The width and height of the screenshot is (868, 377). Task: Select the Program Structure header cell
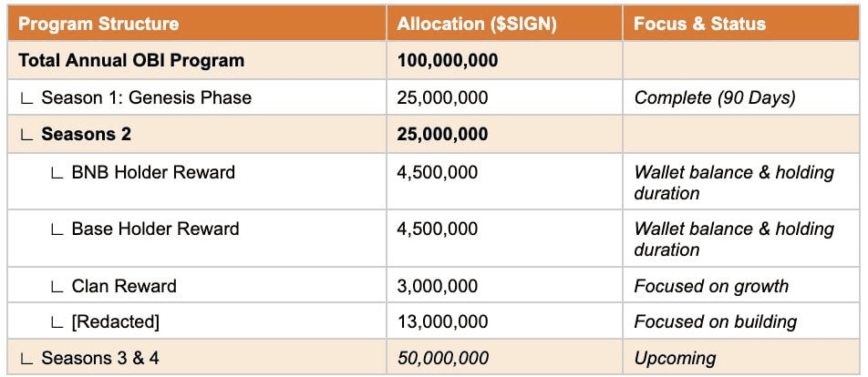pyautogui.click(x=197, y=24)
